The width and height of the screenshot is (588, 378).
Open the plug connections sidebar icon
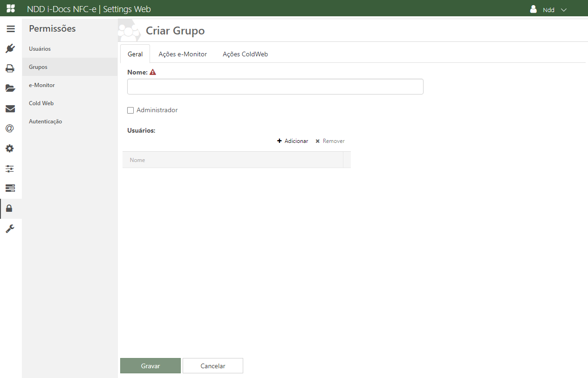coord(10,48)
